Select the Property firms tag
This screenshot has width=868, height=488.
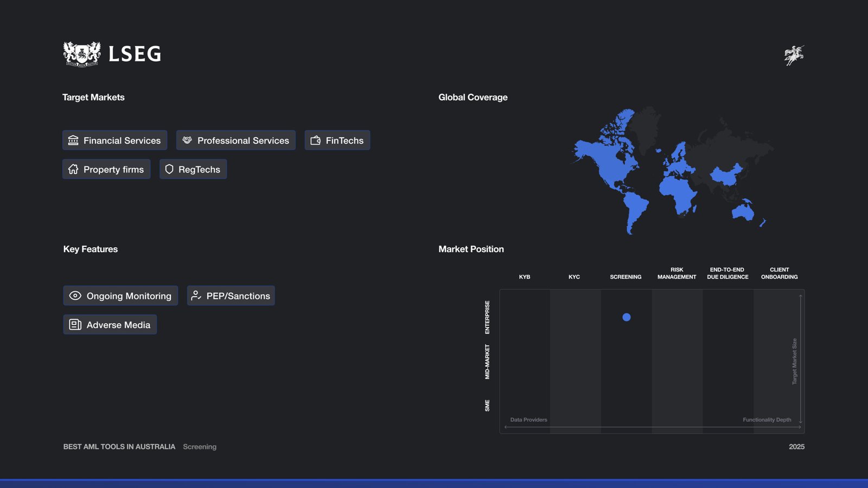coord(106,169)
